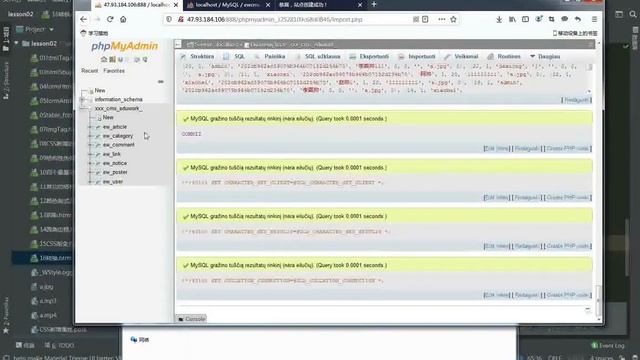
Task: Click Edit inline under the COMMIT query
Action: pyautogui.click(x=496, y=149)
